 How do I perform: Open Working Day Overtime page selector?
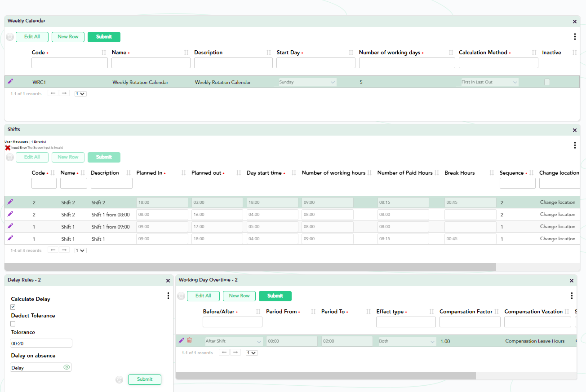(x=252, y=353)
